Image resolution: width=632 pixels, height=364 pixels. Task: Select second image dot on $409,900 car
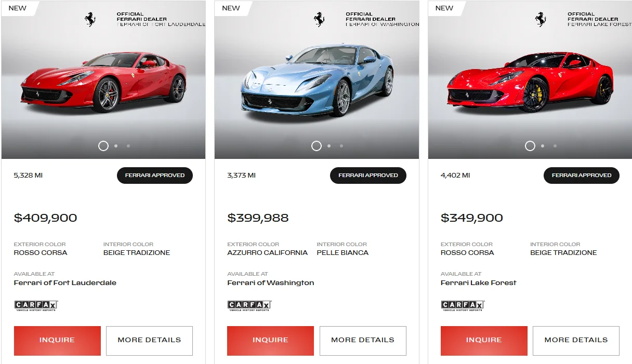(116, 146)
